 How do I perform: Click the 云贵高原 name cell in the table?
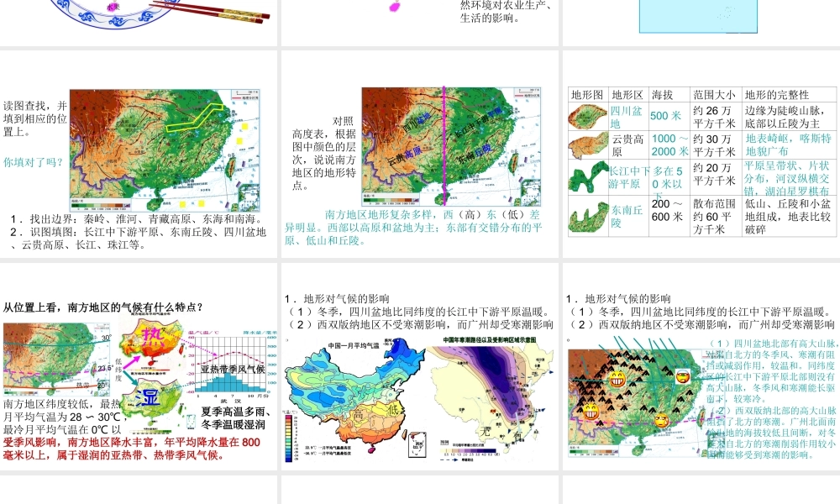[x=627, y=145]
